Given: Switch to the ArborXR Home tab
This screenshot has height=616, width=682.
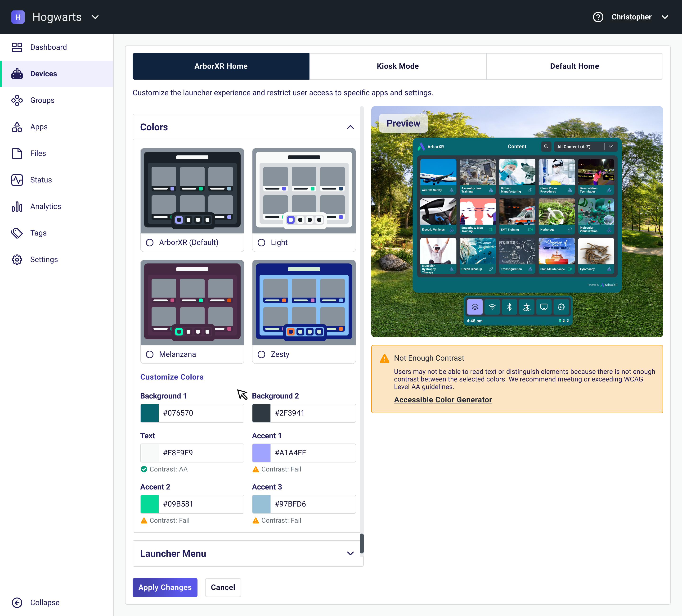Looking at the screenshot, I should click(221, 66).
